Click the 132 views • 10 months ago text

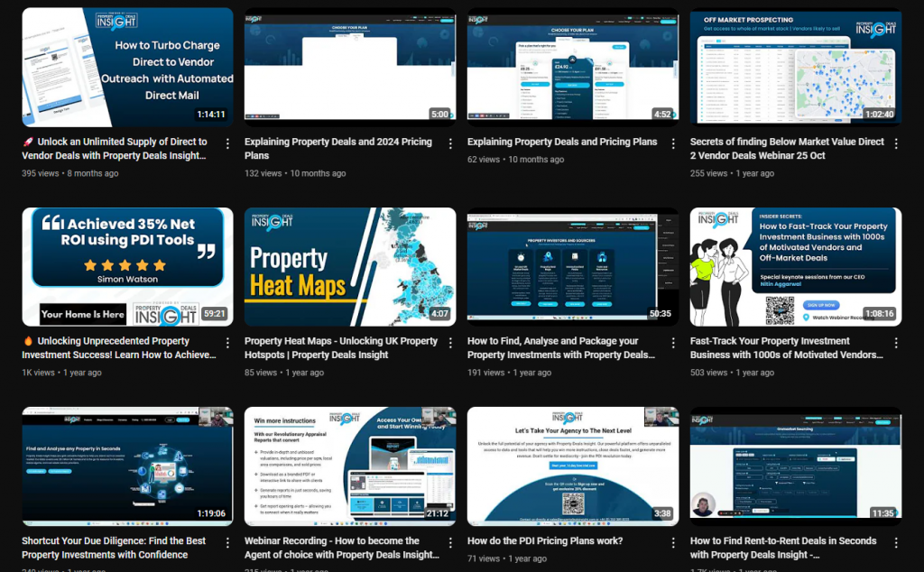(295, 173)
